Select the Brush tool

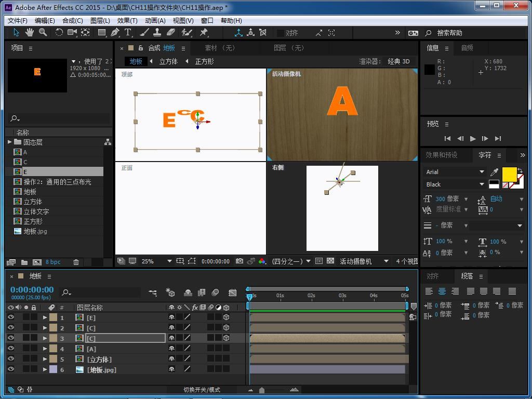coord(144,33)
